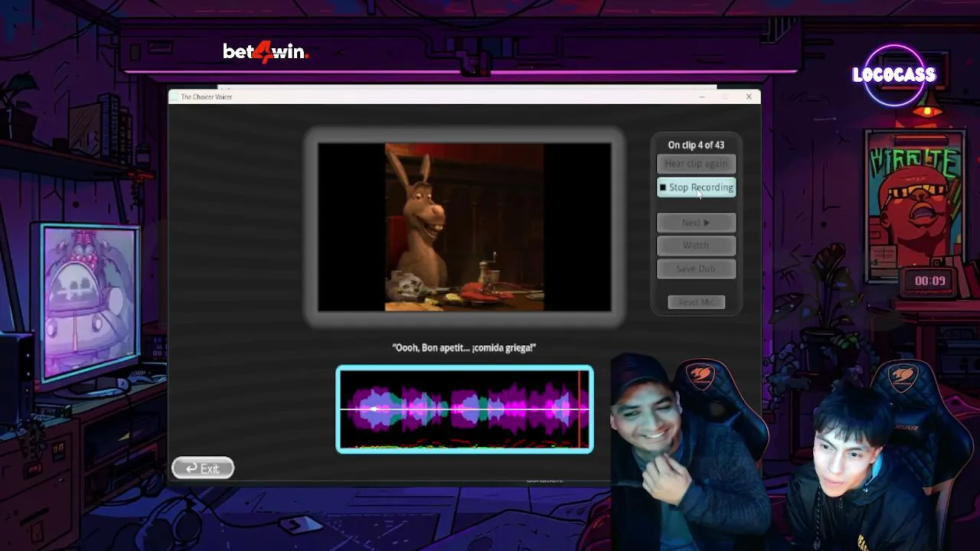
Task: Click the red playhead line in waveform
Action: point(580,409)
